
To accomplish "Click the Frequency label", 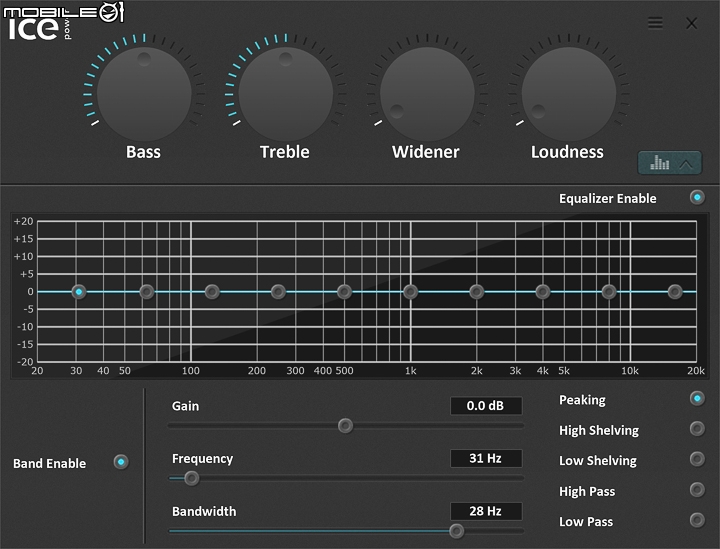I will tap(202, 459).
